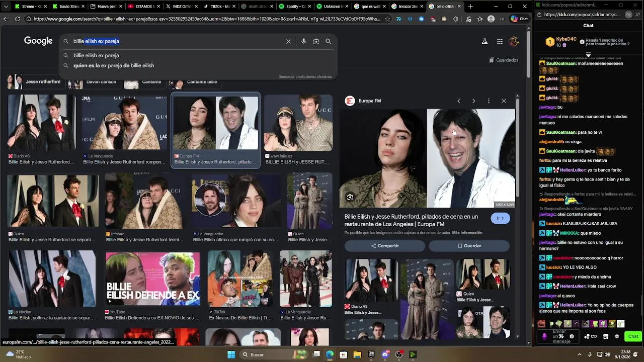The width and height of the screenshot is (644, 362).
Task: Open preview panel three-dot options menu
Action: click(x=489, y=101)
